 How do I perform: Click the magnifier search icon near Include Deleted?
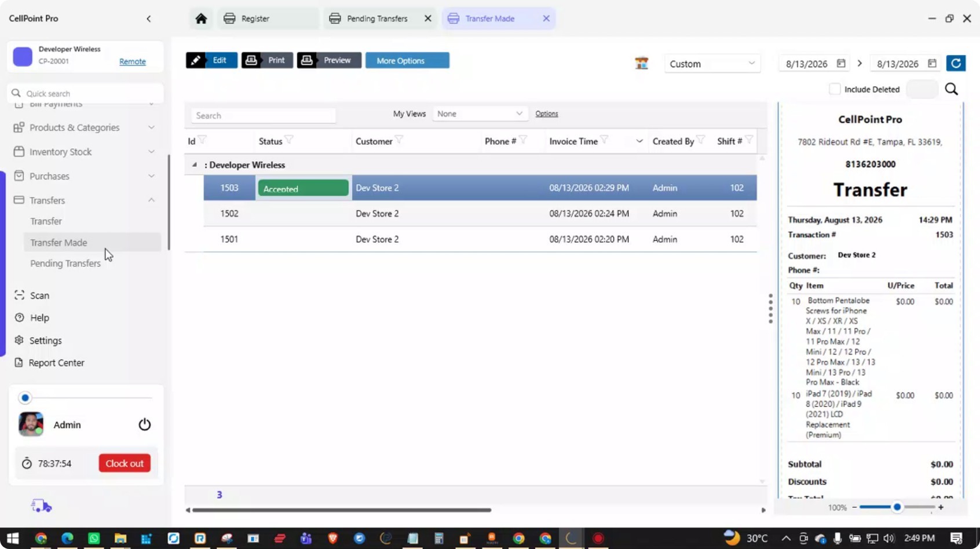951,89
